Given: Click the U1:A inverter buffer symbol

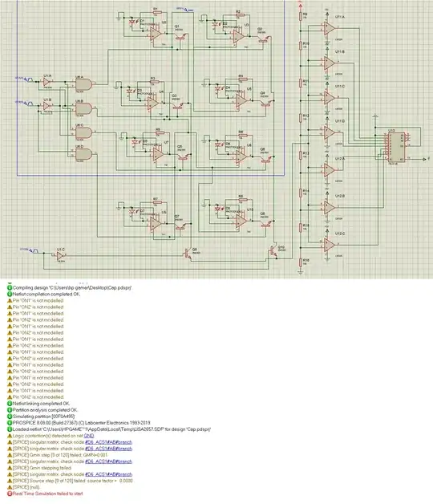Looking at the screenshot, I should [x=47, y=82].
